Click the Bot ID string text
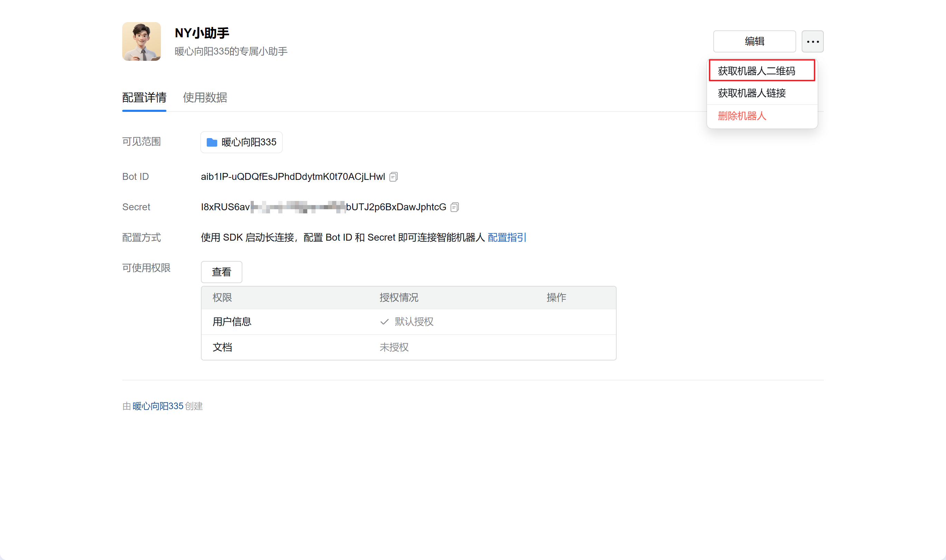Viewport: 946px width, 560px height. click(x=292, y=177)
